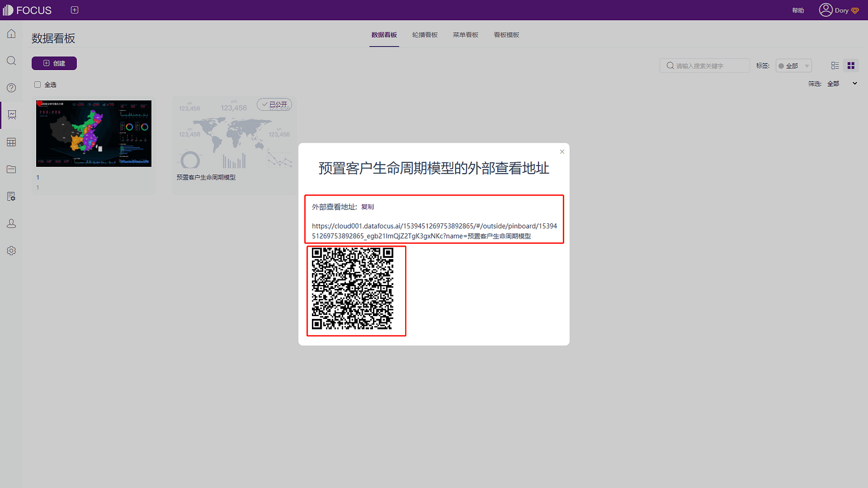Open the home icon in sidebar

tap(11, 34)
